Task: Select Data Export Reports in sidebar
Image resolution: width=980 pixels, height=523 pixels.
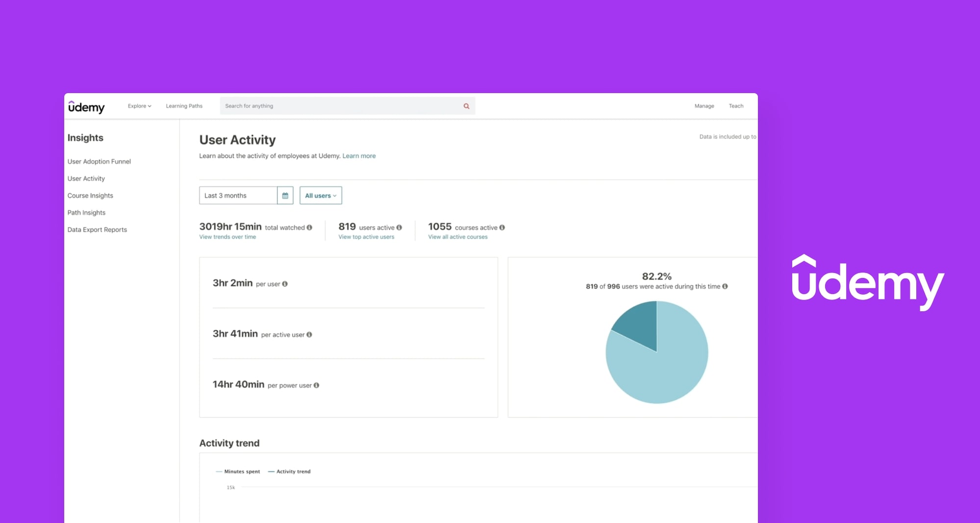Action: point(97,229)
